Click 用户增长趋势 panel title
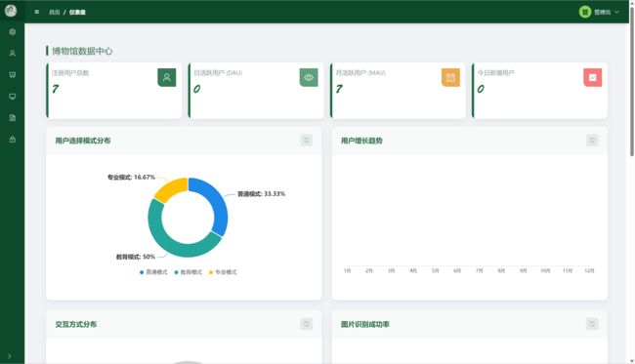Screen dimensions: 635x364 coord(361,141)
